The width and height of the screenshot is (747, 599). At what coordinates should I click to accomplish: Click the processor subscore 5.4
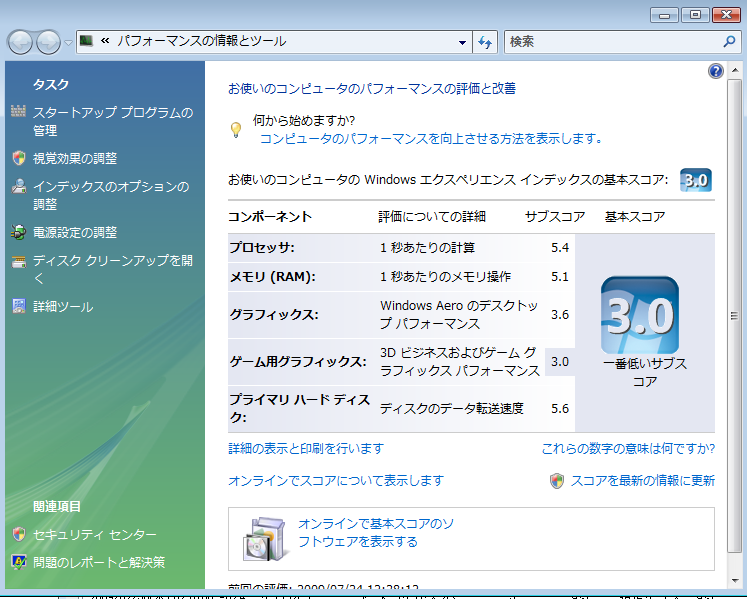(x=560, y=248)
